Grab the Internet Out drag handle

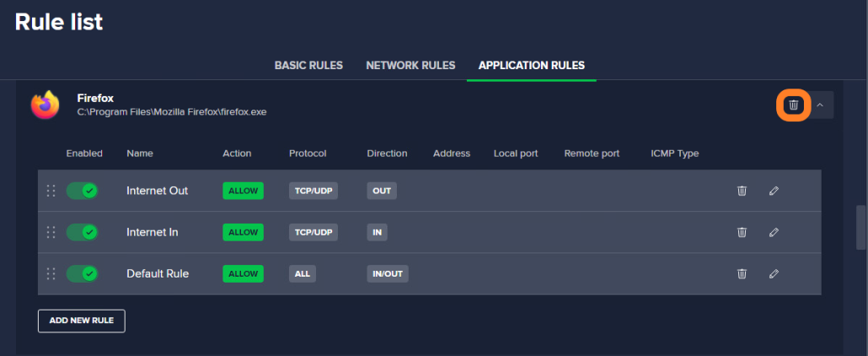coord(51,191)
